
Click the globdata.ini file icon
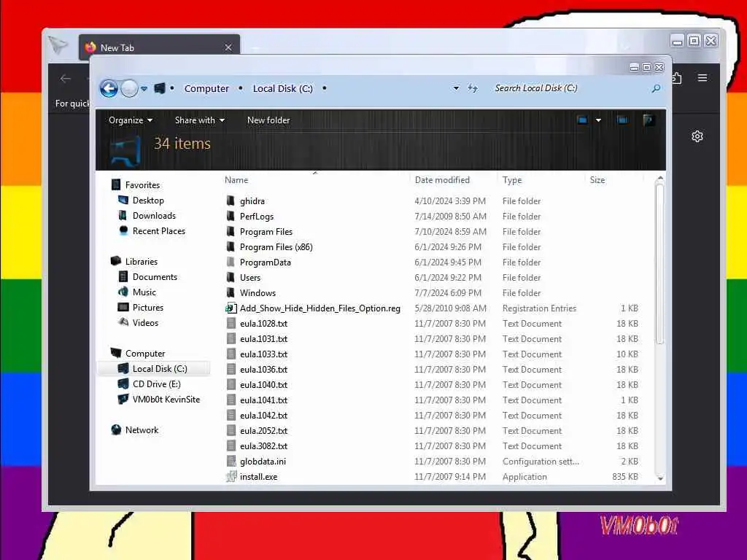pyautogui.click(x=231, y=461)
